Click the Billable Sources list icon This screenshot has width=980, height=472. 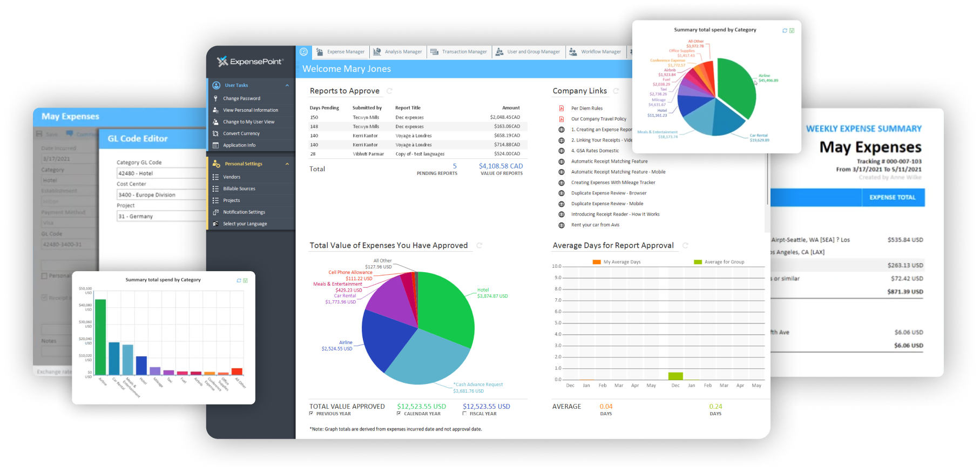pos(215,189)
